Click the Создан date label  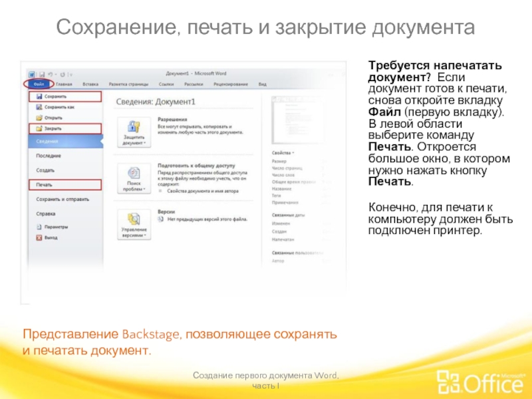[279, 231]
